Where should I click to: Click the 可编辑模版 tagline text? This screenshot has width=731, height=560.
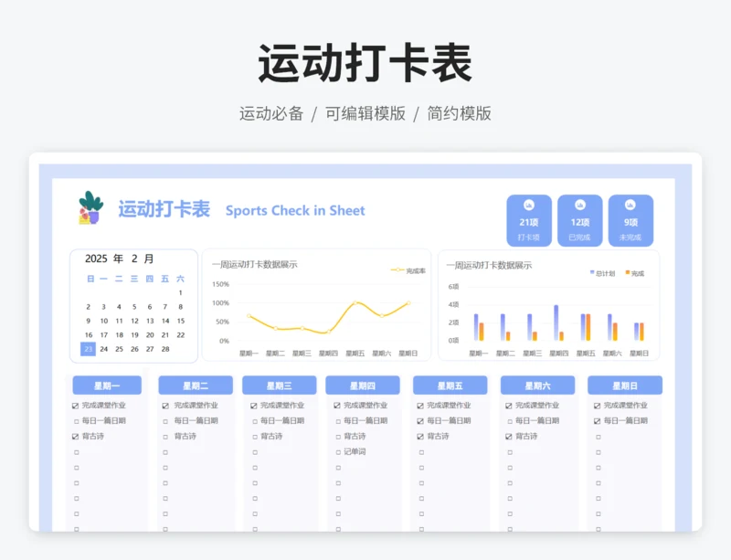pyautogui.click(x=365, y=113)
